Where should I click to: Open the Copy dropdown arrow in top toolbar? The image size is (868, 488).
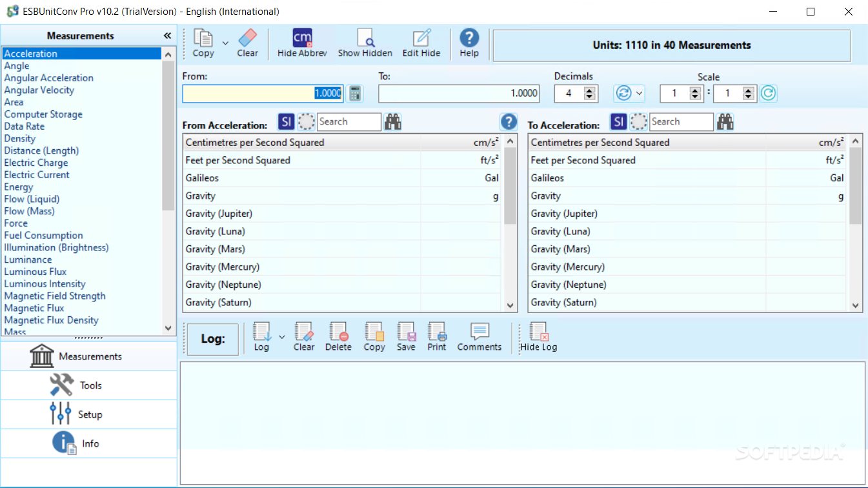pos(225,43)
